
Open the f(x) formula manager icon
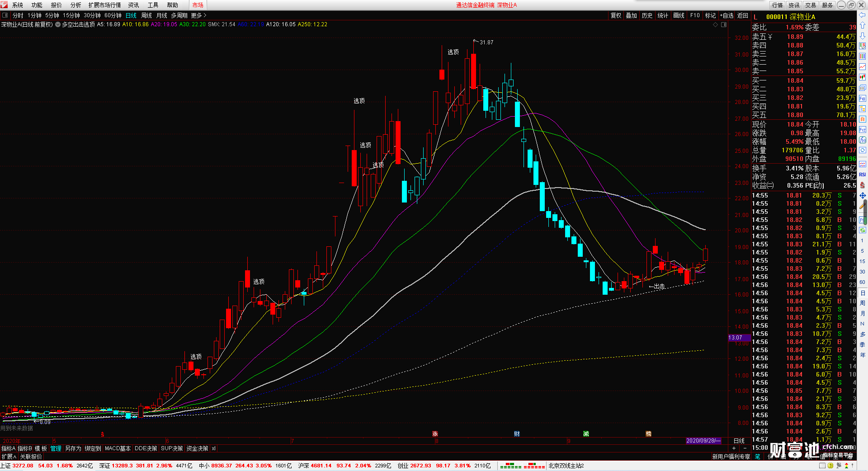click(x=863, y=140)
